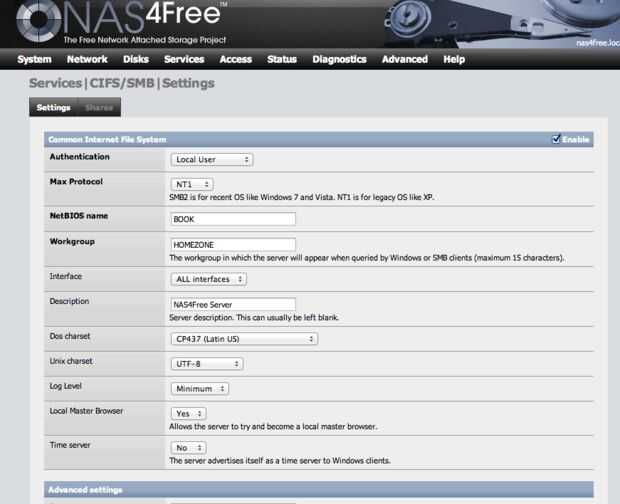Switch to the Shares tab

[x=99, y=108]
